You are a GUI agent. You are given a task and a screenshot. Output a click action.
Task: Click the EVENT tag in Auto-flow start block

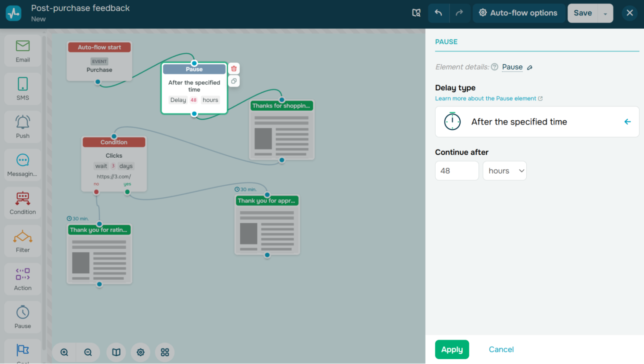[x=99, y=61]
